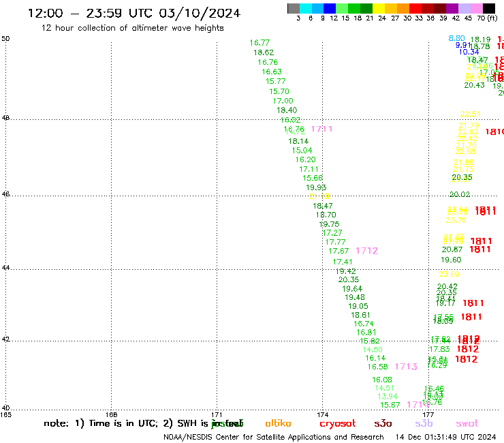Screen dimensions: 504x443
Task: Click the wave height value 15.04
Action: [302, 151]
